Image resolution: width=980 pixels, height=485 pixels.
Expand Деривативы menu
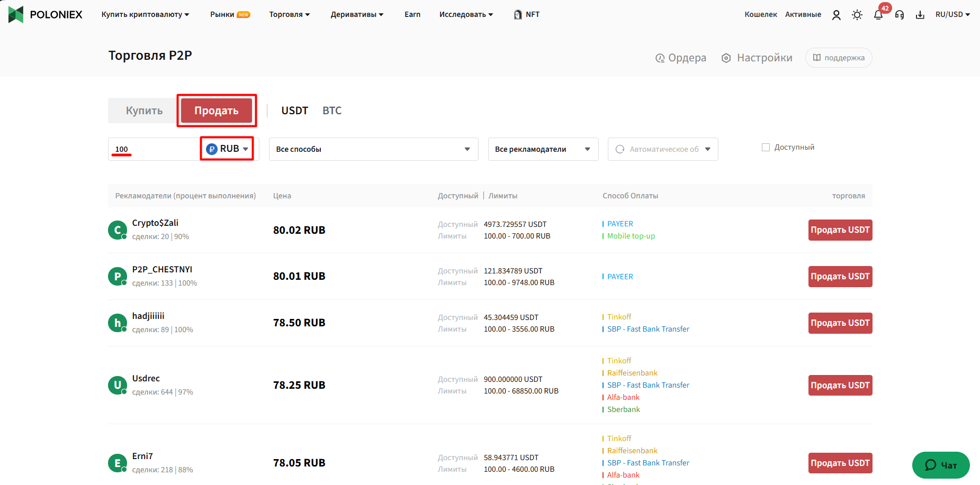[x=357, y=14]
